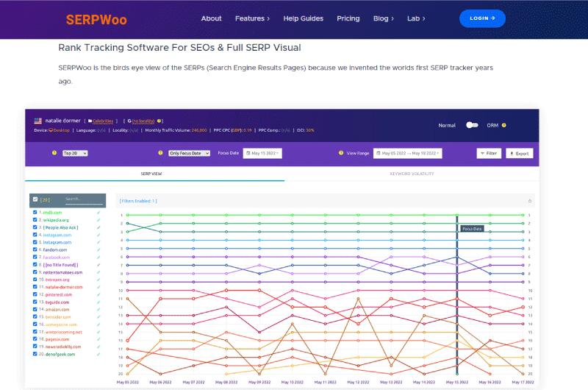Click the [no Title Found] list entry
The width and height of the screenshot is (588, 390).
[x=60, y=265]
